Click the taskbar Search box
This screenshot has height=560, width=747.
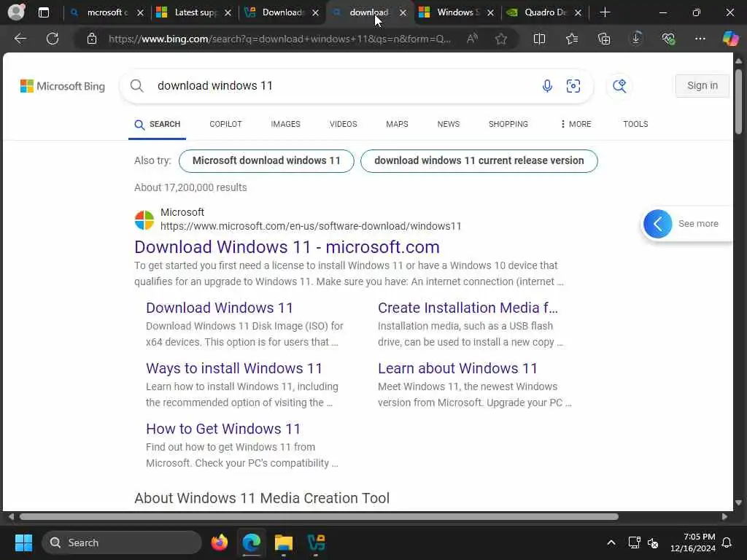122,542
